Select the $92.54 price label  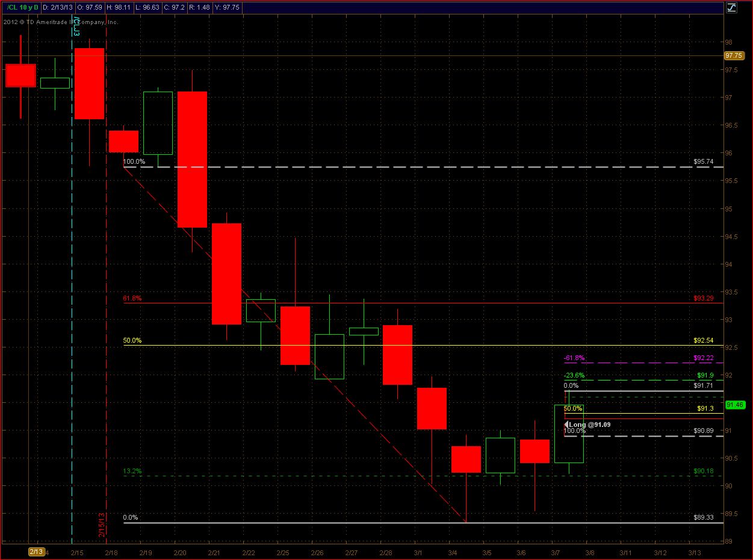pos(703,340)
